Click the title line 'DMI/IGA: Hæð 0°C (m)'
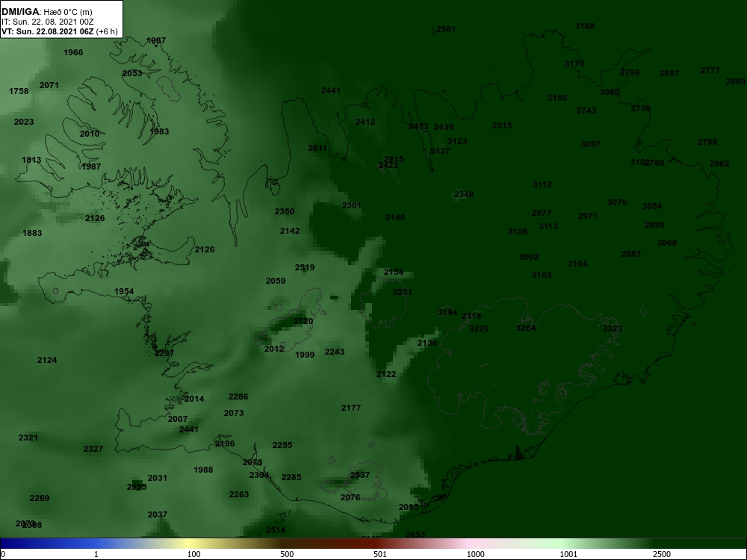Screen dimensions: 747x560 tap(46, 12)
